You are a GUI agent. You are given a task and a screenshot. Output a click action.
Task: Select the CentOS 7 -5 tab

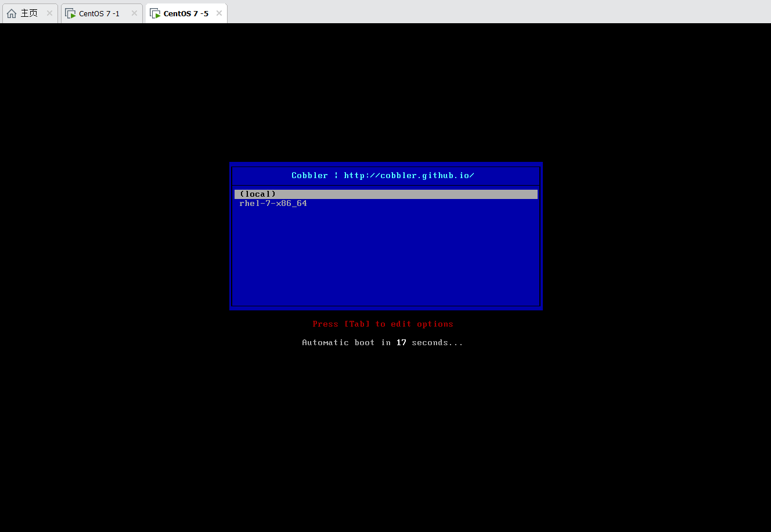pos(186,13)
